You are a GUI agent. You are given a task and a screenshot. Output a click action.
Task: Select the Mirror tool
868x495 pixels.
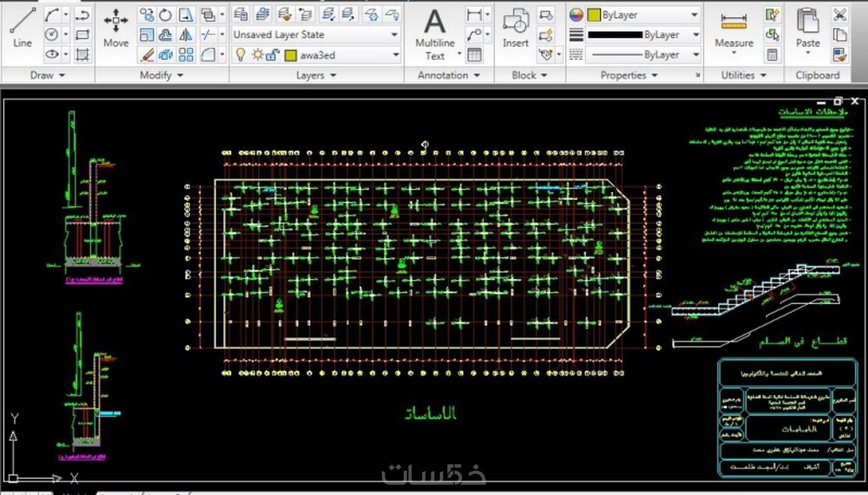click(186, 35)
